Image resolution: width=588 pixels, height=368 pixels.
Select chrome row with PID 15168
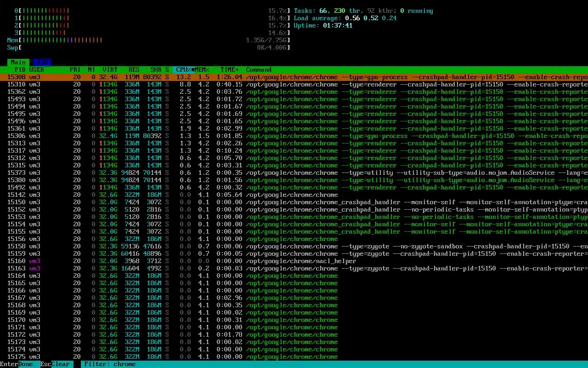294,305
